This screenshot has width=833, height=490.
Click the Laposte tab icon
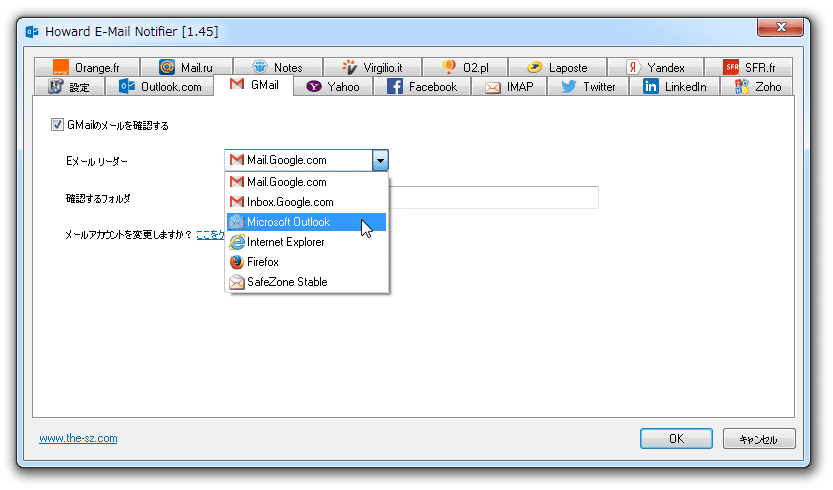[x=534, y=67]
